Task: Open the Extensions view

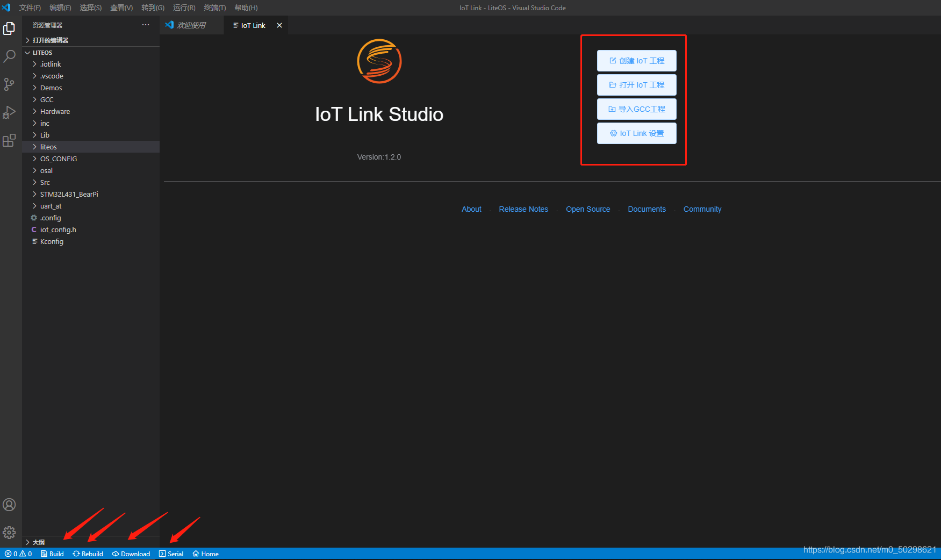Action: pos(9,140)
